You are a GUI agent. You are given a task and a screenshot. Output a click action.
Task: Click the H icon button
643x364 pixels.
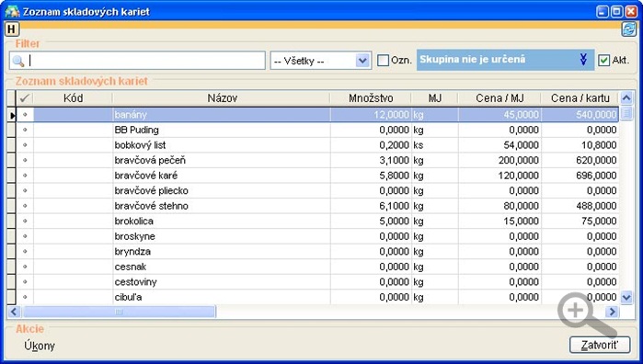click(x=11, y=29)
